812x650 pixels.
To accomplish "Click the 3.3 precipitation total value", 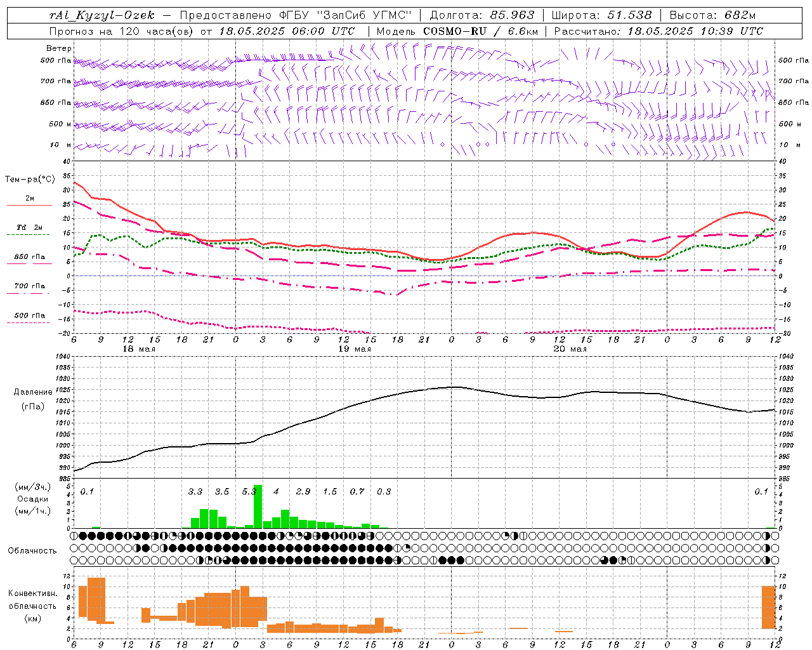I will click(195, 491).
